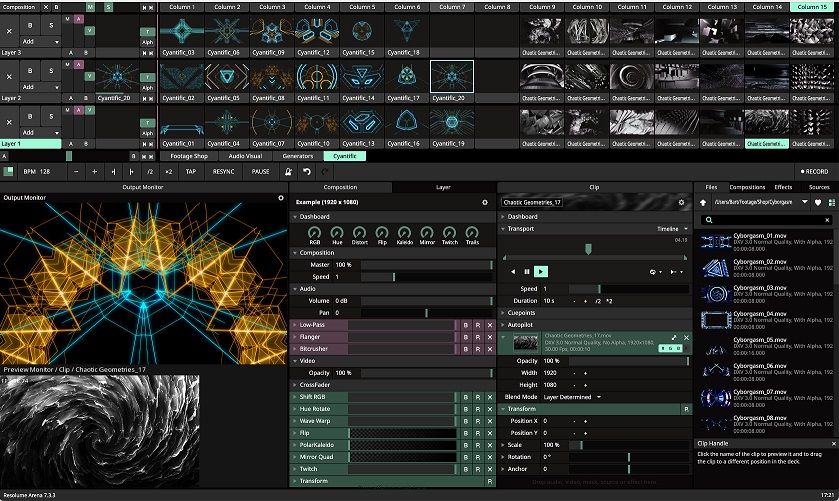The image size is (839, 501).
Task: Expand the Scale parameter
Action: pos(503,445)
